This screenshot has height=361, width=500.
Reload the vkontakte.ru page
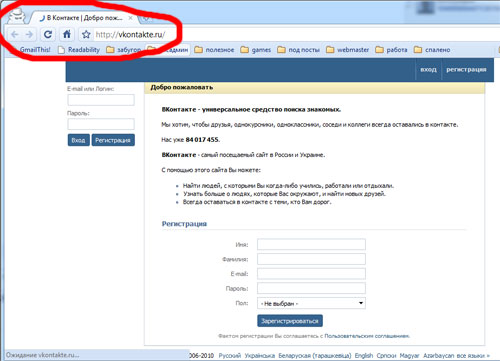pos(48,34)
